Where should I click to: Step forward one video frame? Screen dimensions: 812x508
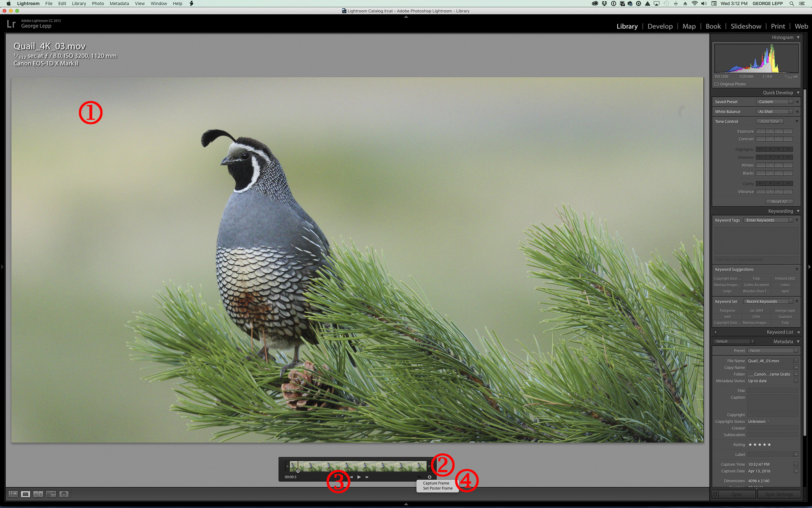(367, 477)
